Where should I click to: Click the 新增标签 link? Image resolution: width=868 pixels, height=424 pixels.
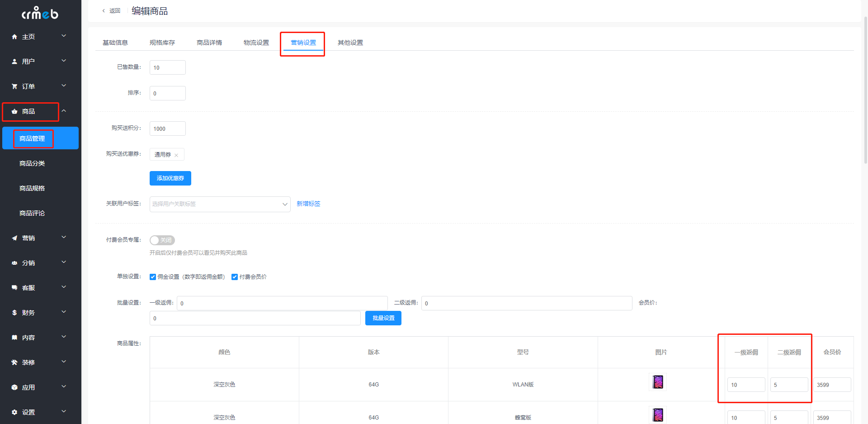[x=308, y=204]
